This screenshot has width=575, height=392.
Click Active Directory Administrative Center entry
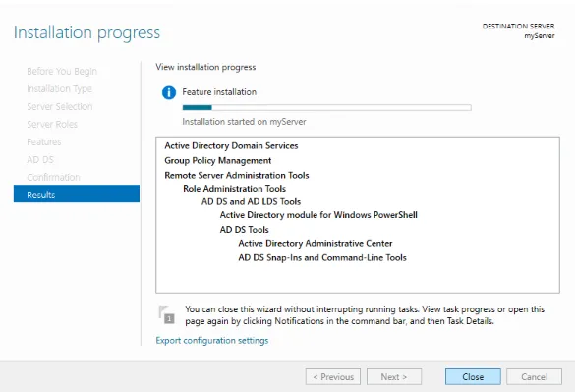315,243
